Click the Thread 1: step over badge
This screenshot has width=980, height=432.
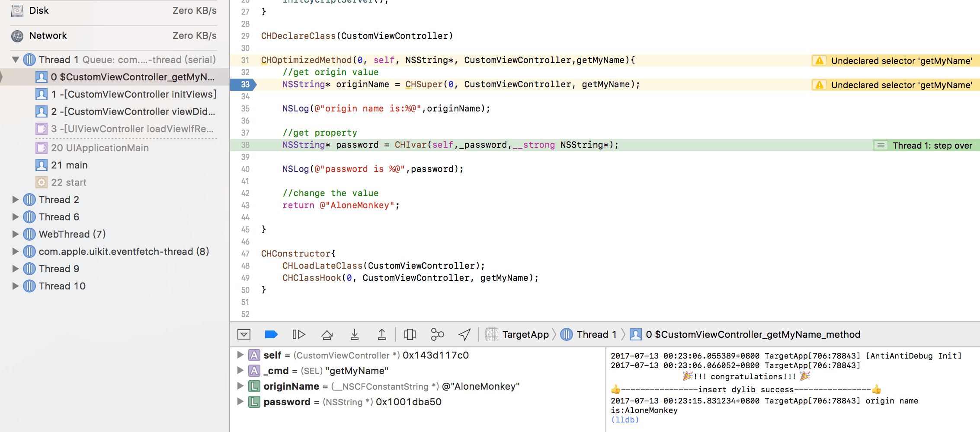[925, 145]
